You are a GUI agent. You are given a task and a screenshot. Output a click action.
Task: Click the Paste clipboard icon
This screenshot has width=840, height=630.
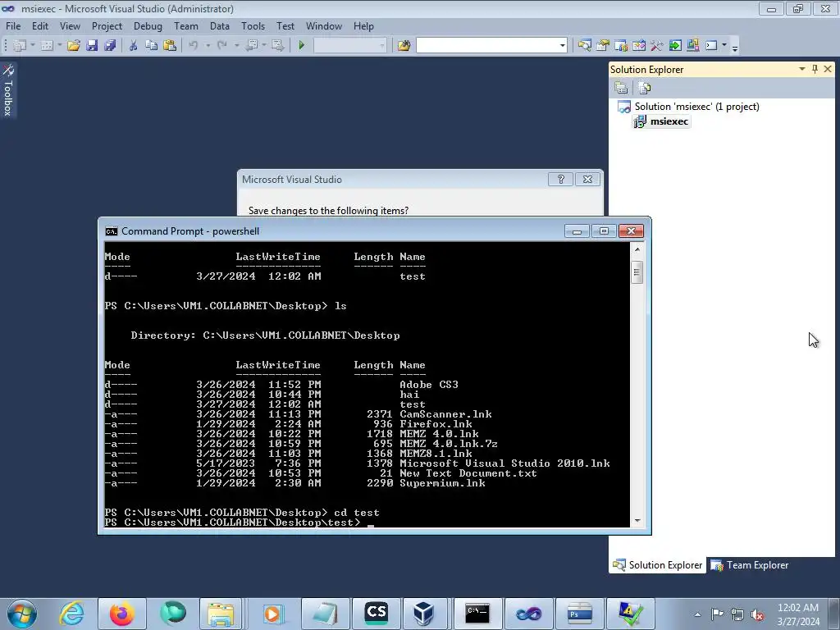(x=170, y=46)
